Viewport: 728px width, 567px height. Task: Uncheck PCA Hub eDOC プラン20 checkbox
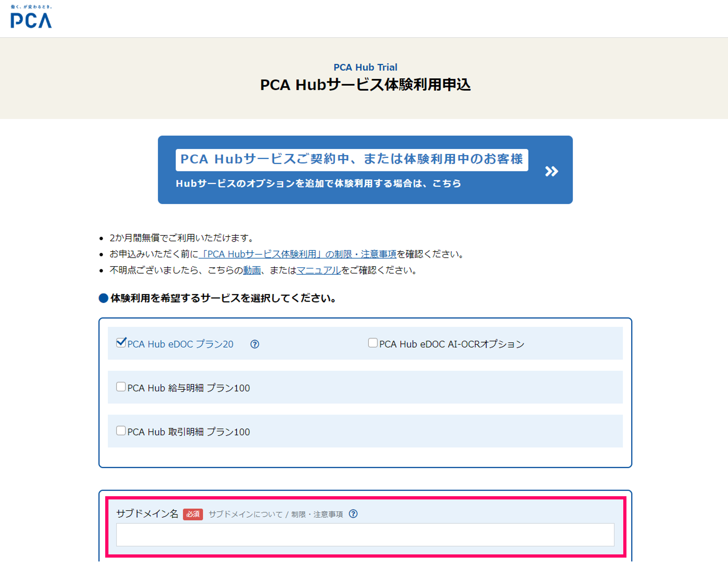[121, 343]
